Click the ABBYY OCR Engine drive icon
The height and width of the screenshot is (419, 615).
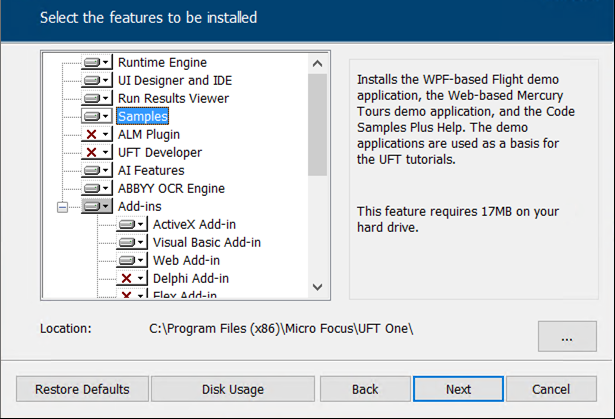pos(92,189)
